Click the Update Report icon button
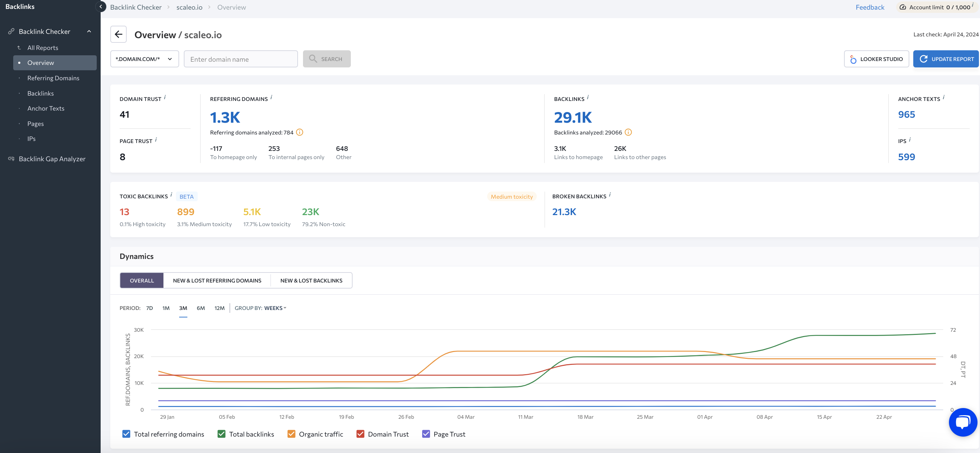Viewport: 980px width, 453px height. coord(923,59)
